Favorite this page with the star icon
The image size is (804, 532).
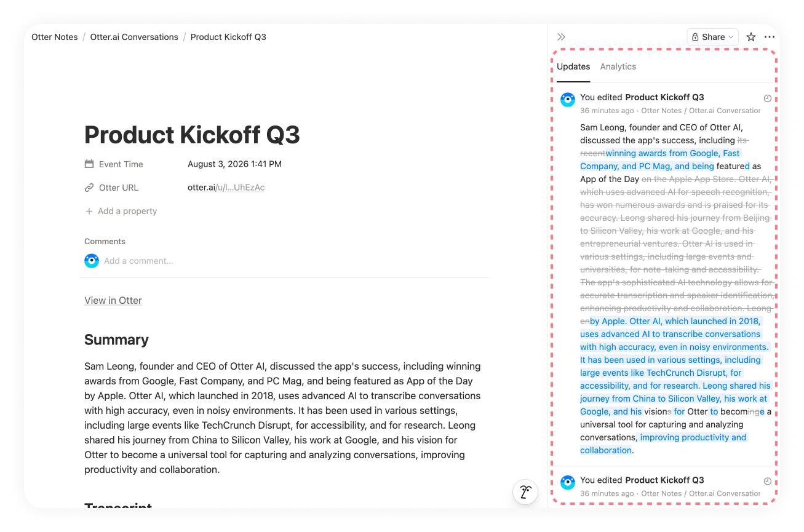pos(751,37)
